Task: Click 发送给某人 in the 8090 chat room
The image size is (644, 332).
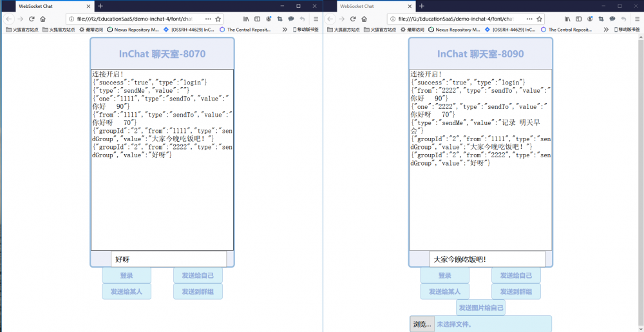Action: [x=445, y=291]
